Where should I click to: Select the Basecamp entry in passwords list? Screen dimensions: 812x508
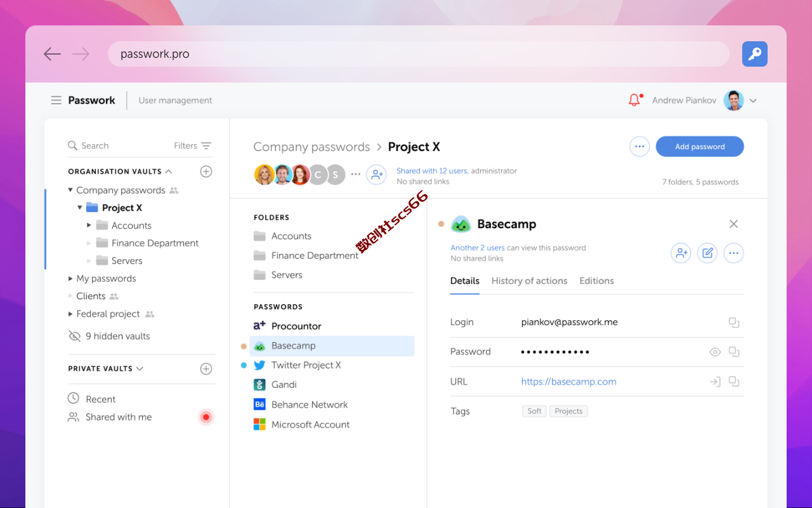[332, 345]
